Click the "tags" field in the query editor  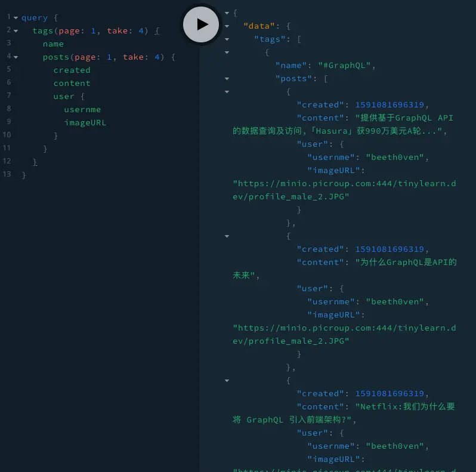coord(42,30)
